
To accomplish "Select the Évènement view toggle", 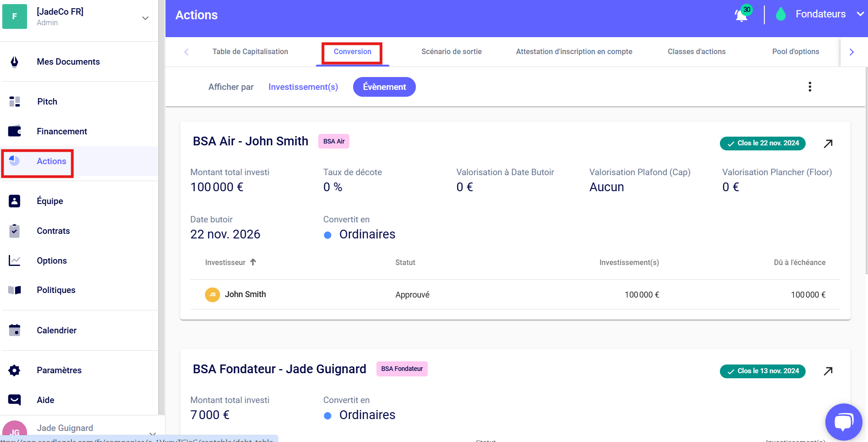I will (x=384, y=87).
